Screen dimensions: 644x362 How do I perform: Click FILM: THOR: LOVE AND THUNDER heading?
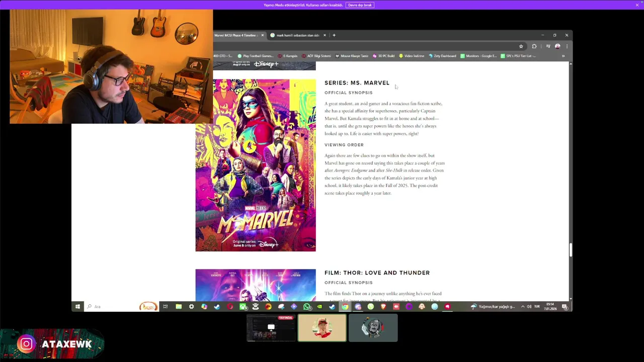point(377,273)
